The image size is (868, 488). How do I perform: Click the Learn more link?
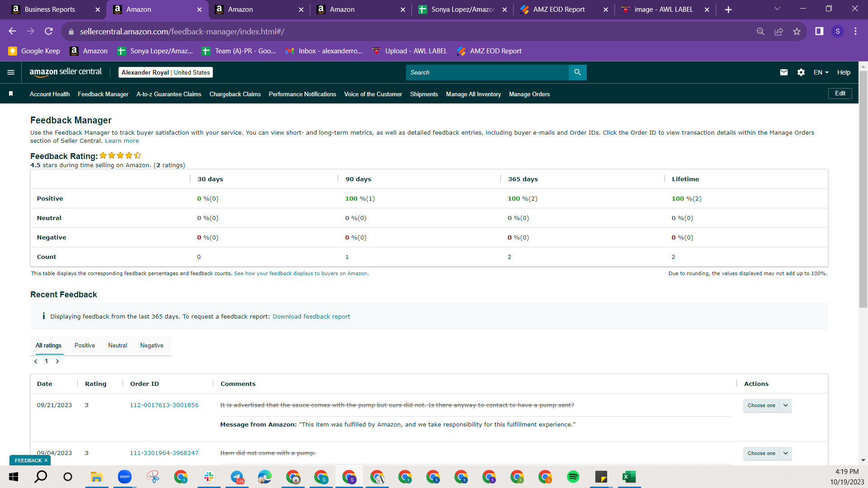click(x=122, y=141)
